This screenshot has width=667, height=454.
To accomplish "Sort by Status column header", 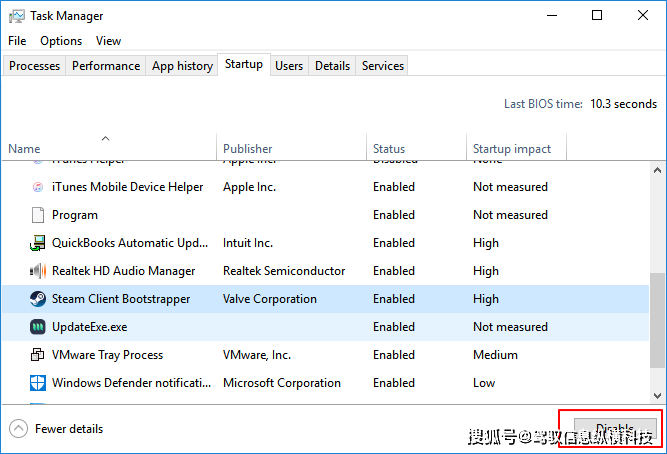I will tap(389, 149).
